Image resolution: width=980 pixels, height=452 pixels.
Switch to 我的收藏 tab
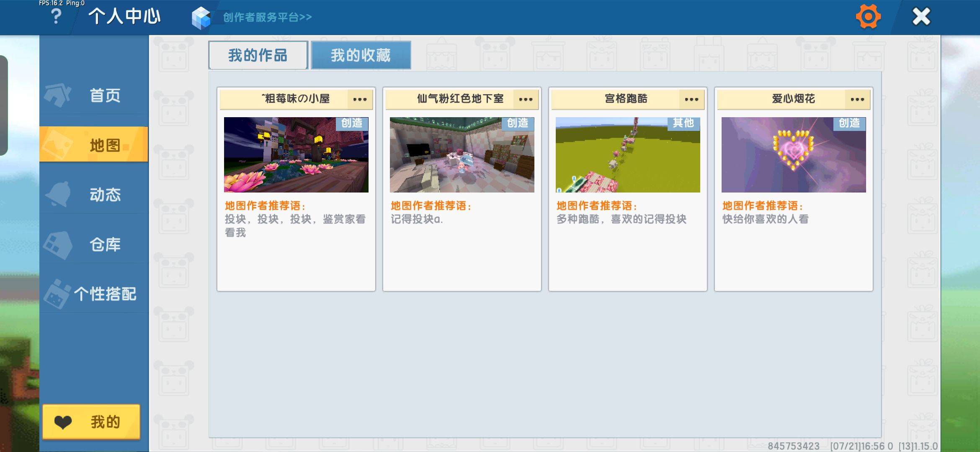(361, 55)
